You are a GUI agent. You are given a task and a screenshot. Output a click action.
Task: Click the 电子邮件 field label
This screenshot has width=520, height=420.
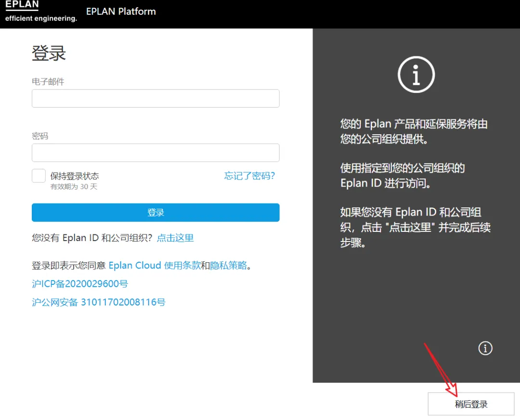(x=48, y=82)
